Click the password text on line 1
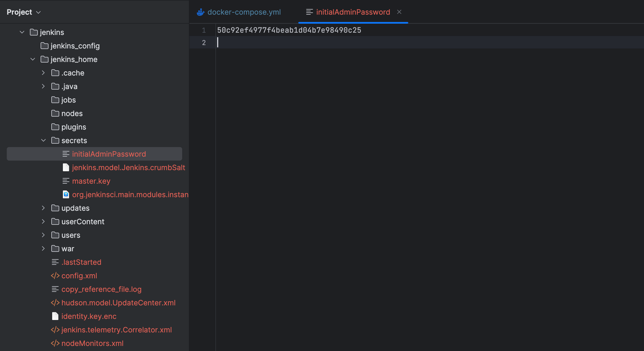 click(289, 30)
